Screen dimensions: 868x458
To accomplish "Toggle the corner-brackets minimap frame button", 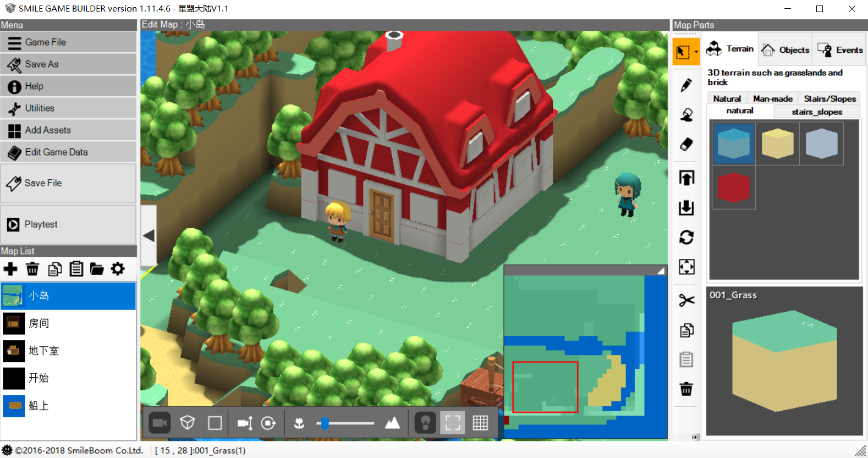I will [453, 423].
